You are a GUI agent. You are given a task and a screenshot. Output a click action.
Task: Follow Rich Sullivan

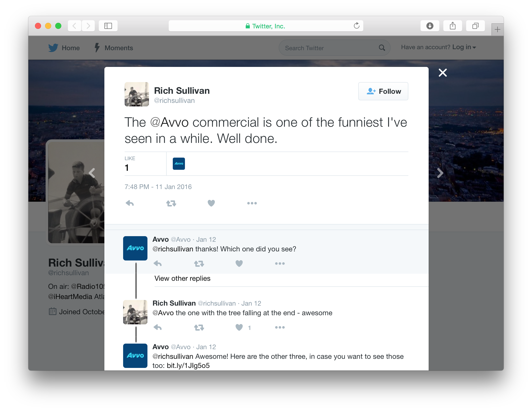383,91
